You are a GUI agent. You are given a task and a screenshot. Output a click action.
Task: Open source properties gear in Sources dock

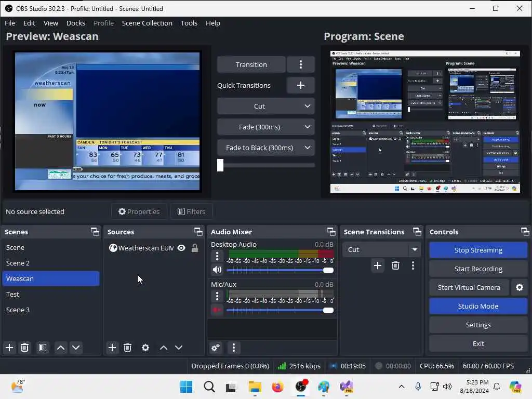point(145,348)
